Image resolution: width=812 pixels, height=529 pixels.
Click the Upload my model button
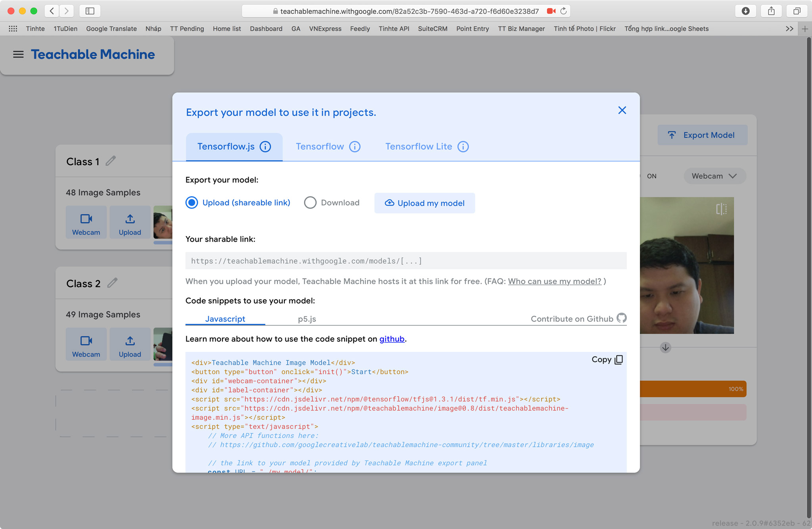[425, 203]
